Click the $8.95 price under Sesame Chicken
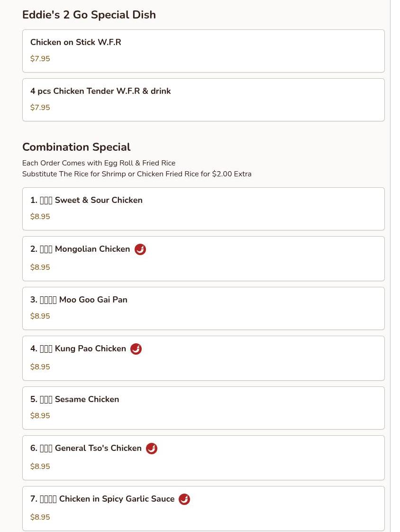The height and width of the screenshot is (532, 400). (x=40, y=416)
